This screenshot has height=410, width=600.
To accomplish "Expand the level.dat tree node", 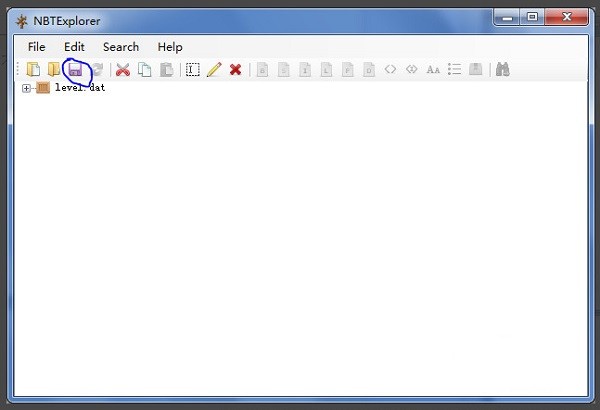I will click(x=27, y=88).
